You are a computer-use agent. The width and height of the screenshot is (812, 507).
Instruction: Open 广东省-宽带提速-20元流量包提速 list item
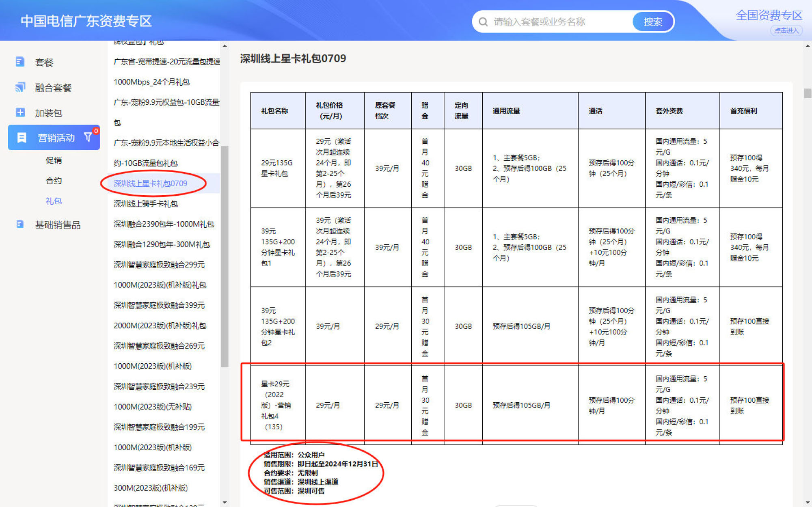pos(166,61)
